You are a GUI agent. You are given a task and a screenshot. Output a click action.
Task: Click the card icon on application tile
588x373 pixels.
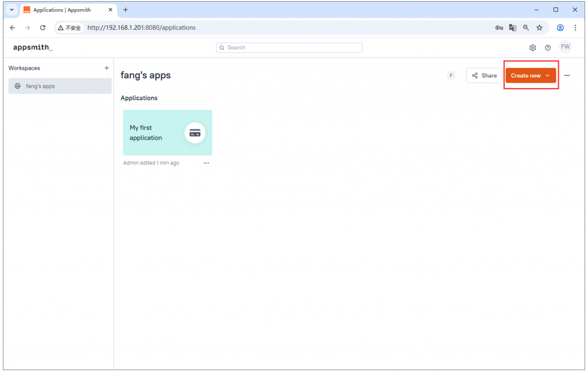coord(195,133)
